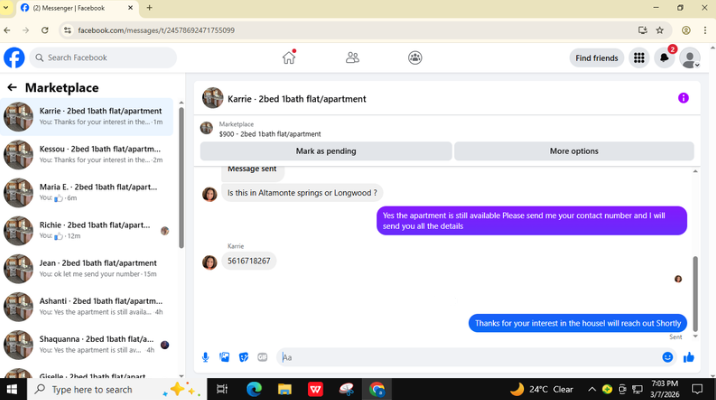
Task: Open the notifications bell
Action: pyautogui.click(x=664, y=58)
